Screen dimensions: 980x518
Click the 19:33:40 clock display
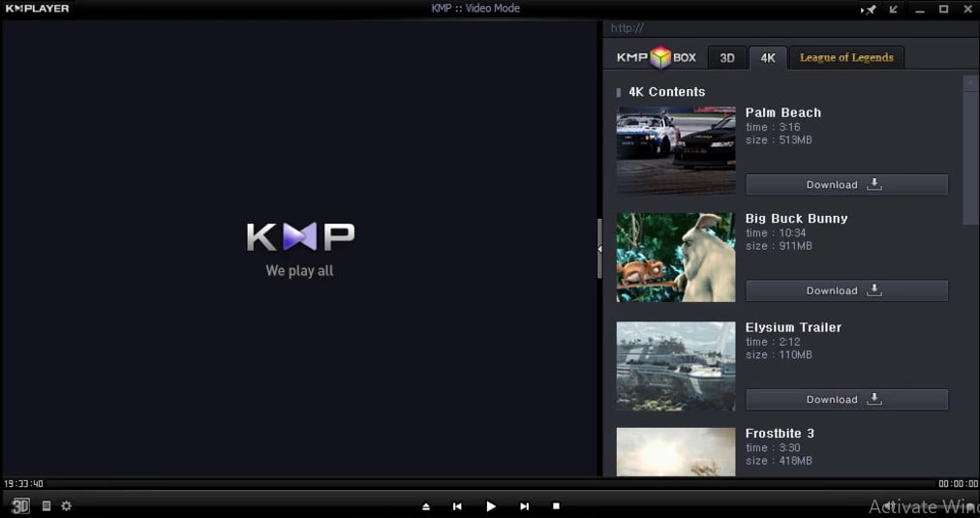(24, 484)
